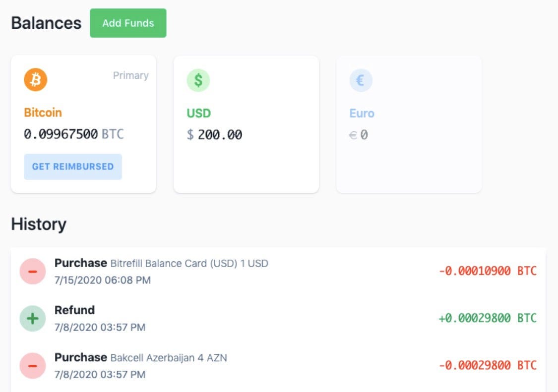
Task: Click the GET REIMBURSED button
Action: 73,167
